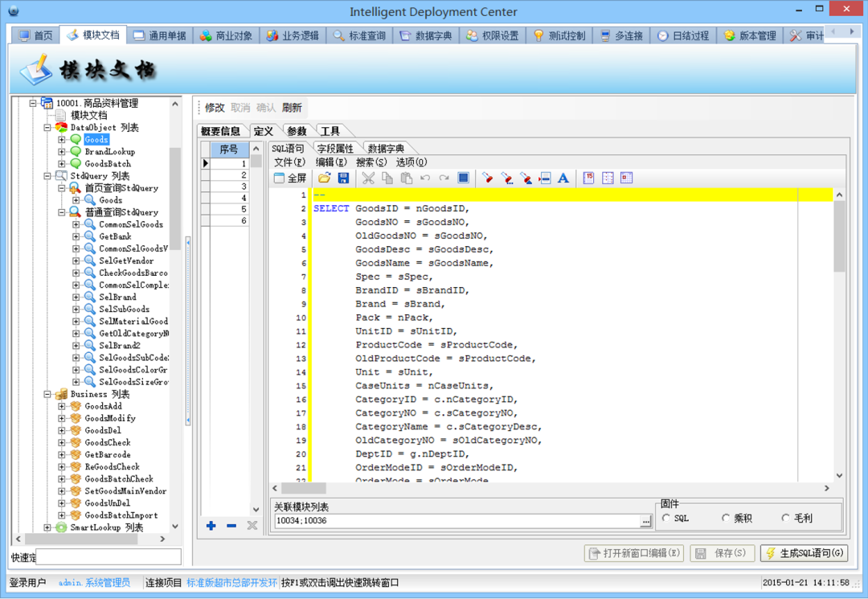Image resolution: width=868 pixels, height=599 pixels.
Task: Click the 快速定 quick-locate input field
Action: pos(108,557)
